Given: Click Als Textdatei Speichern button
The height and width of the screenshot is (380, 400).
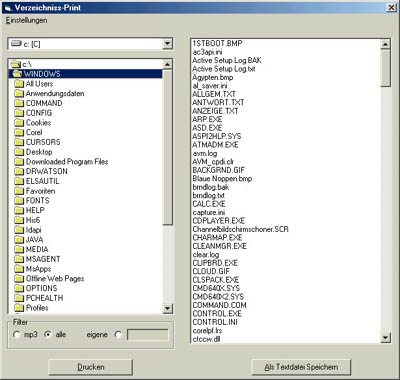Looking at the screenshot, I should click(301, 367).
